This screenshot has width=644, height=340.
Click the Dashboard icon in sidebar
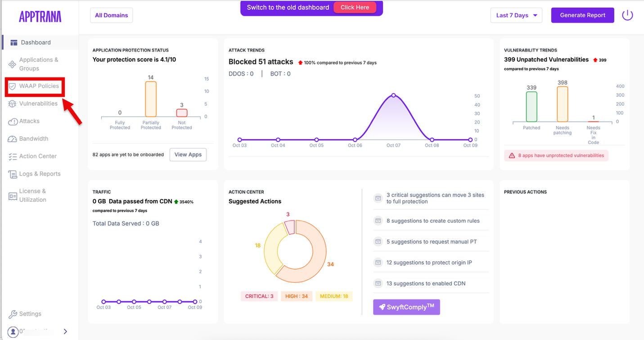pos(14,43)
